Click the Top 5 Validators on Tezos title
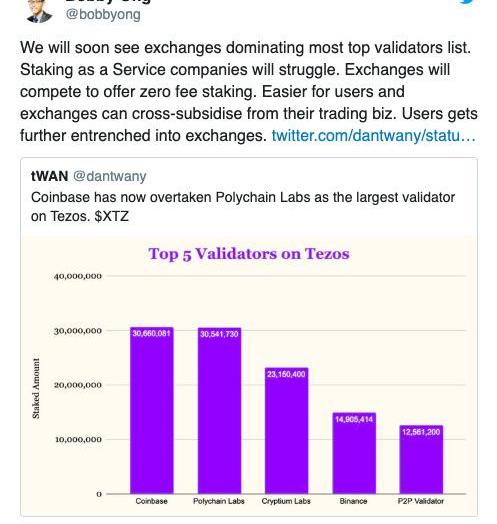Viewport: 497px width, 524px height. [249, 254]
